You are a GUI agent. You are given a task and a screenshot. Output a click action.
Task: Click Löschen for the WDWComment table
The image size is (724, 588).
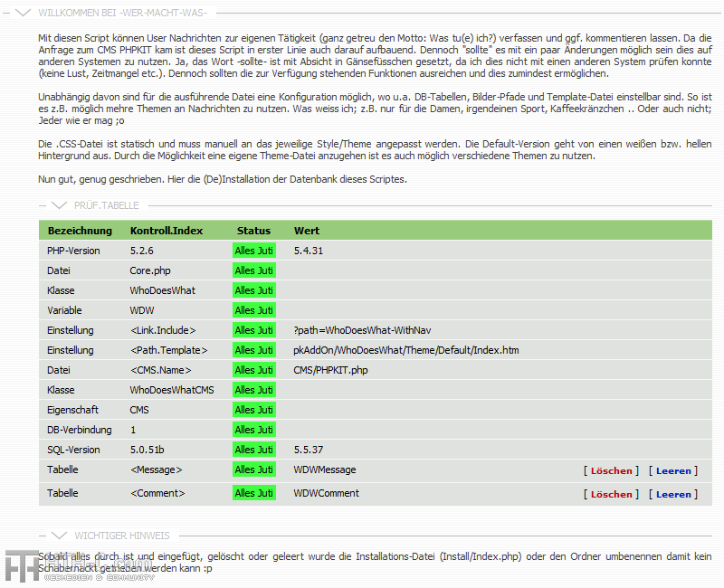(612, 494)
